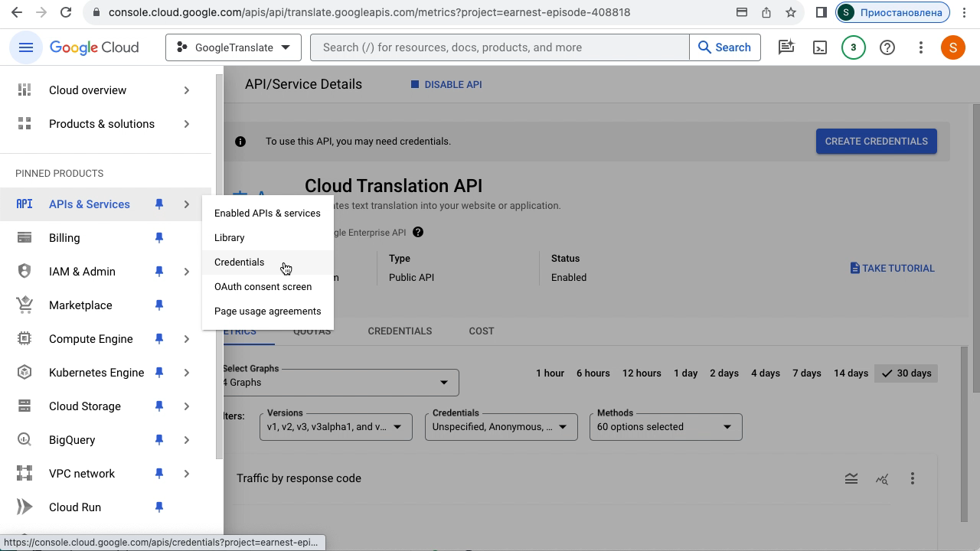The width and height of the screenshot is (980, 551).
Task: Click the CREATE CREDENTIALS button
Action: click(x=876, y=142)
